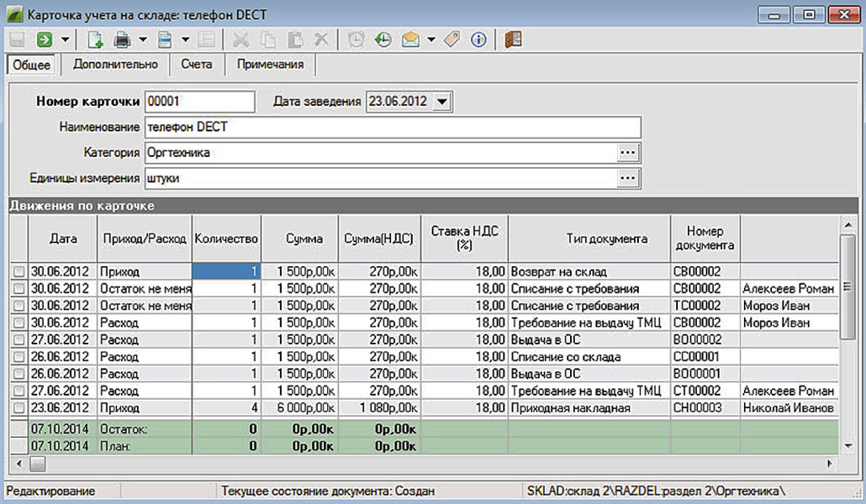Check the box on the Приходная накладная row
This screenshot has height=504, width=866.
click(19, 408)
